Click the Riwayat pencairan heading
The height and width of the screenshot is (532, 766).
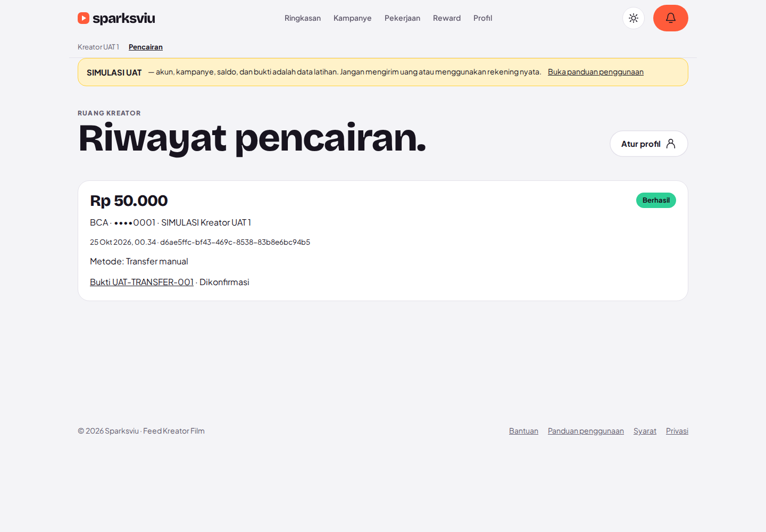pos(252,138)
